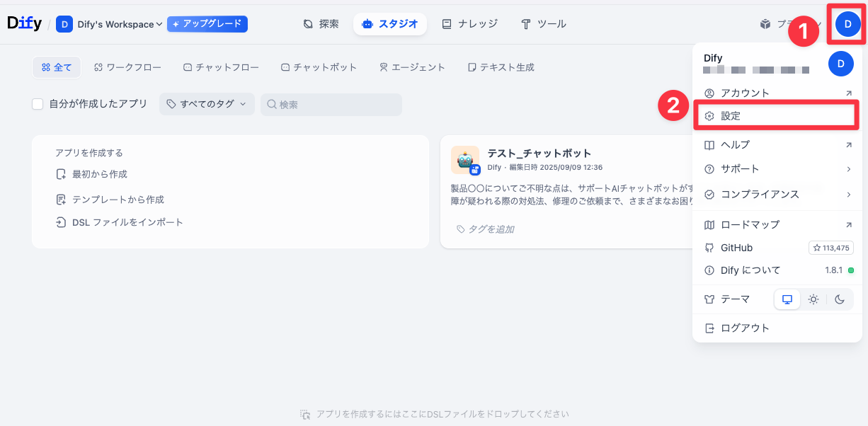Click the Dify logo in header

[25, 23]
